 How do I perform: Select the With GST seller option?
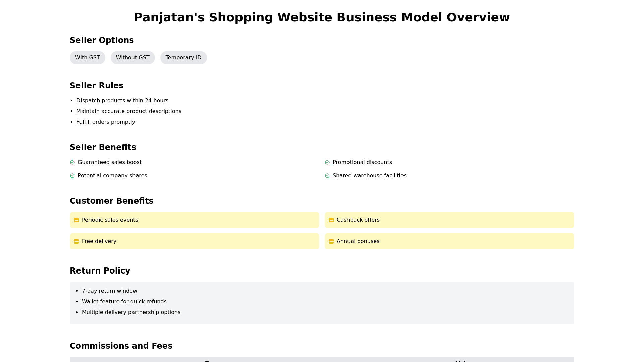pos(87,58)
